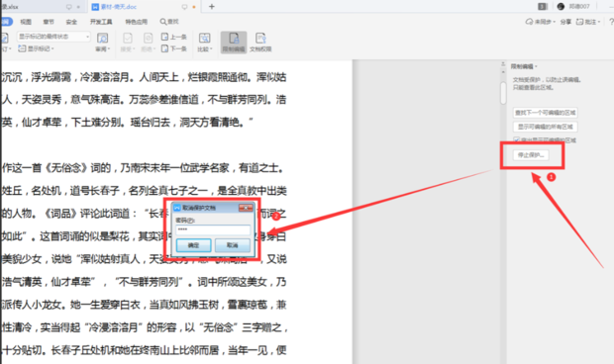Go to Previous change (上一条)
Viewport: 614px width, 364px height.
point(174,37)
